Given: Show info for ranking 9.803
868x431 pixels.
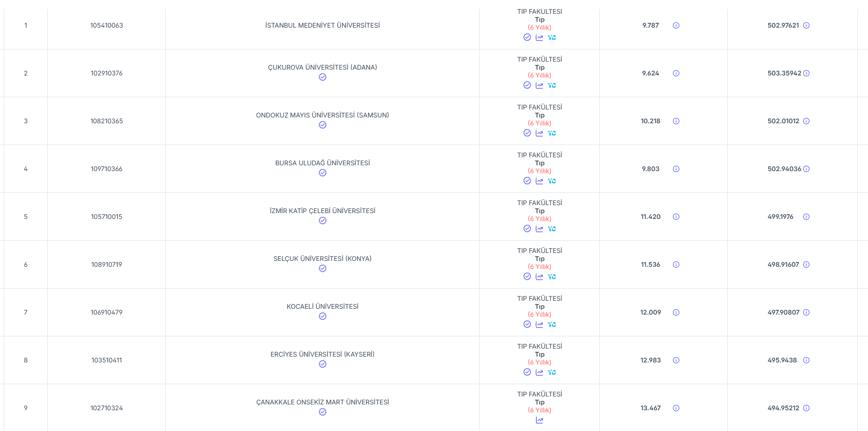Looking at the screenshot, I should click(x=676, y=169).
